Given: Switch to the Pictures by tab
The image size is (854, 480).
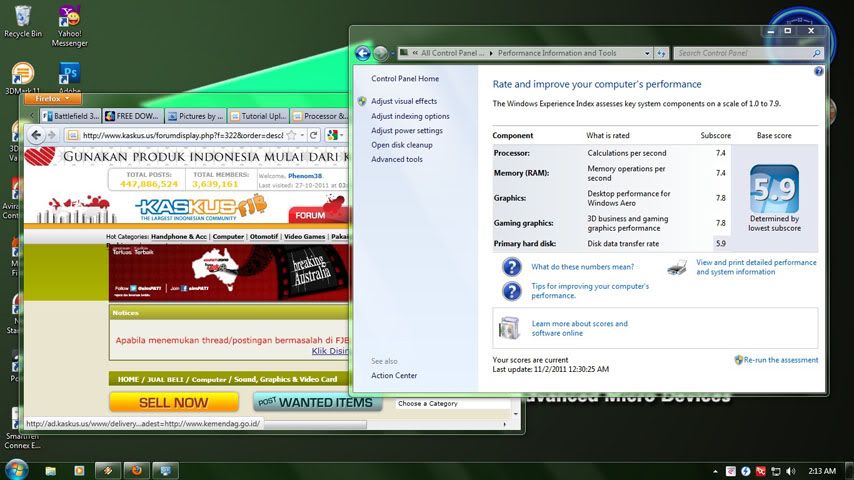Looking at the screenshot, I should point(196,116).
